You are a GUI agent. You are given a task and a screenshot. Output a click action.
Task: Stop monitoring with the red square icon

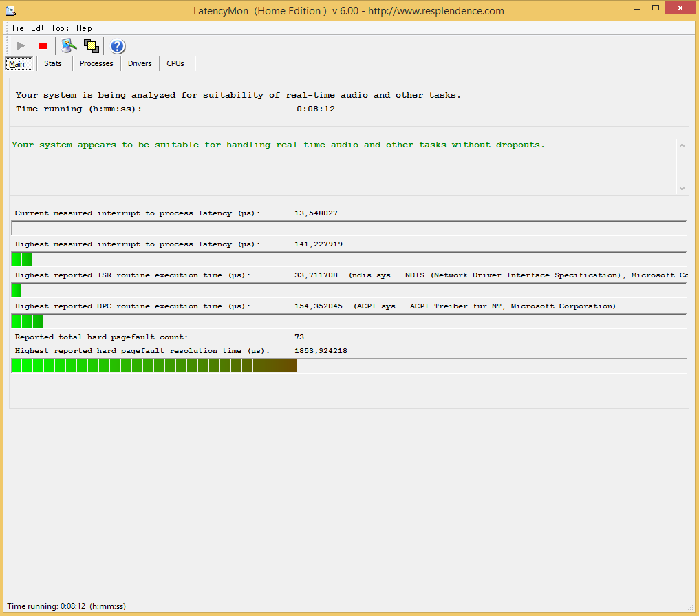(x=43, y=46)
